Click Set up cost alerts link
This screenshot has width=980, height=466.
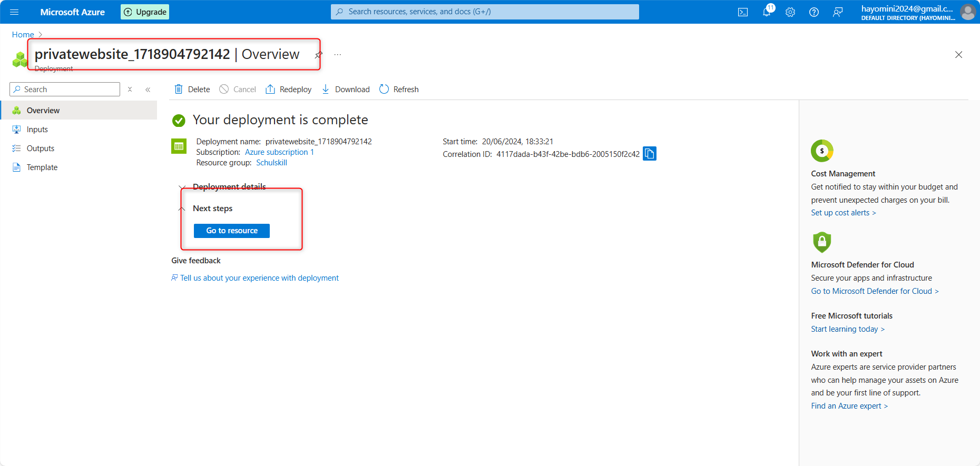pos(844,213)
